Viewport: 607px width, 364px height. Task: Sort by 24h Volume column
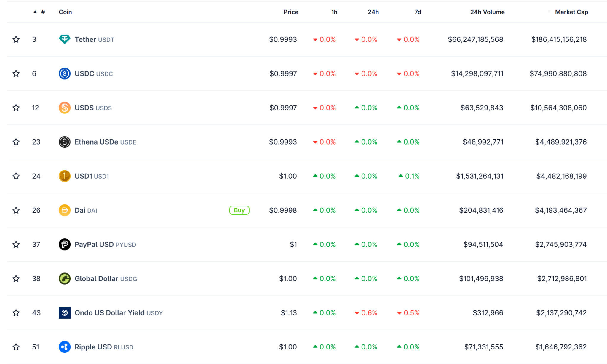tap(487, 12)
